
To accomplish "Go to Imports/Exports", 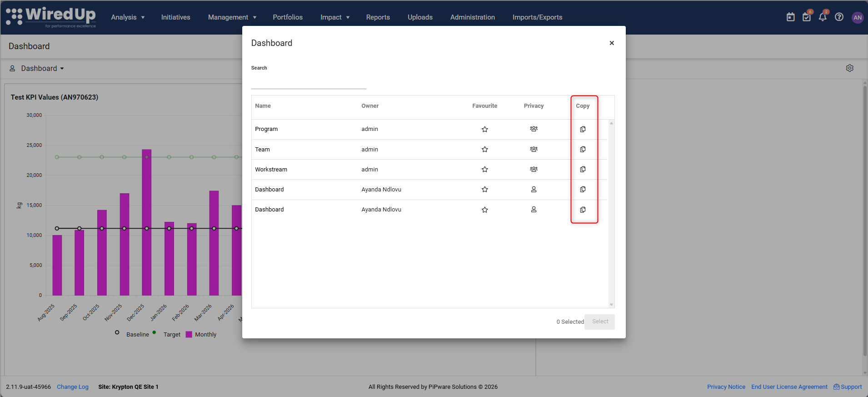I will (x=537, y=17).
